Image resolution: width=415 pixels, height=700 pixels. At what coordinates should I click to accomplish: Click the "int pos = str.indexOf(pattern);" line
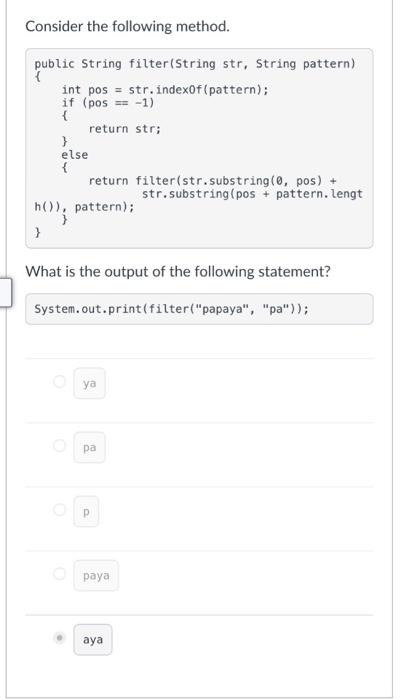click(x=165, y=90)
